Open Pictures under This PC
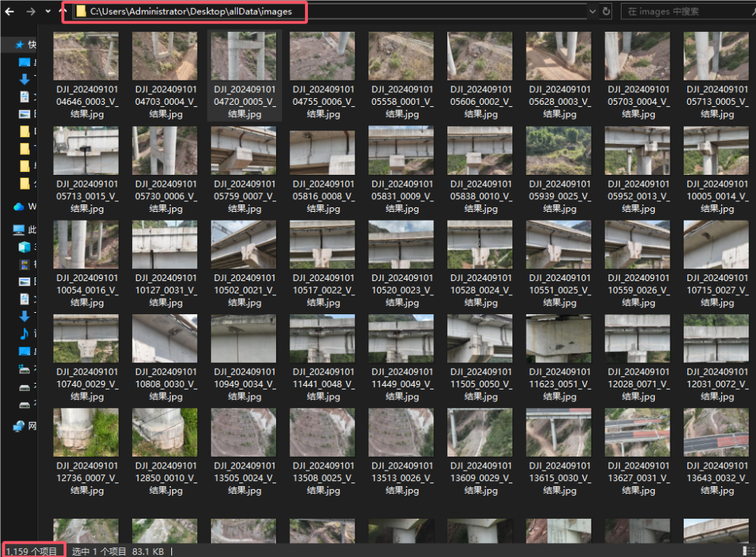The width and height of the screenshot is (756, 557). pyautogui.click(x=24, y=282)
